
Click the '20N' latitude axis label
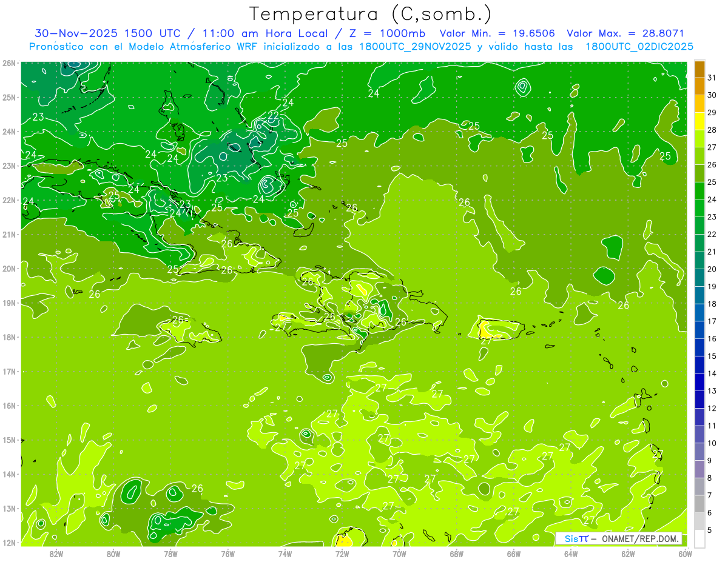8,269
